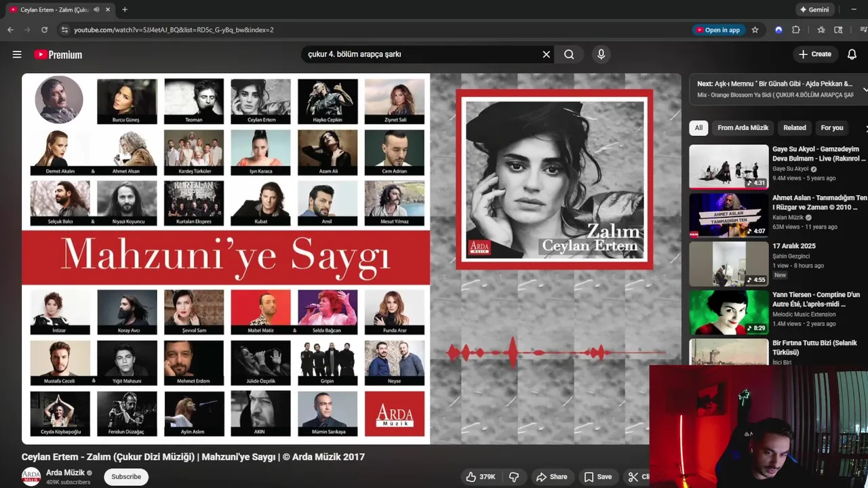
Task: Open 17 Aralık 2025 video thumbnail
Action: click(x=729, y=264)
